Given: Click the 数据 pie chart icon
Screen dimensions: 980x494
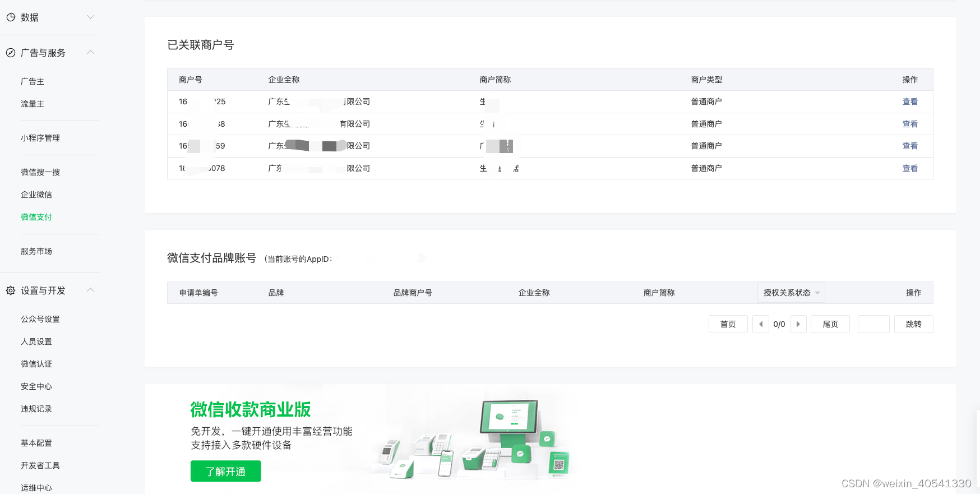Looking at the screenshot, I should (11, 17).
